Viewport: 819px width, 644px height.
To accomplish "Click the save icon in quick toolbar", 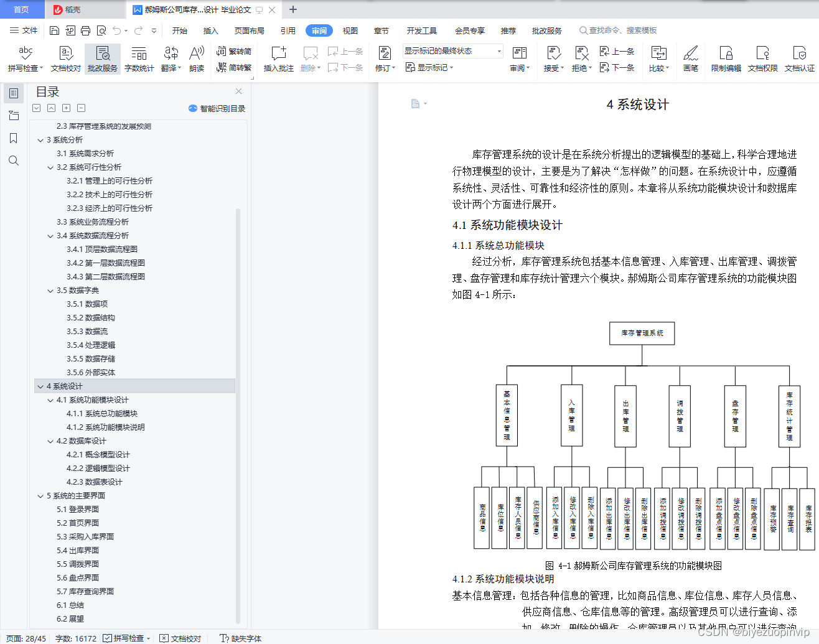I will pyautogui.click(x=54, y=30).
